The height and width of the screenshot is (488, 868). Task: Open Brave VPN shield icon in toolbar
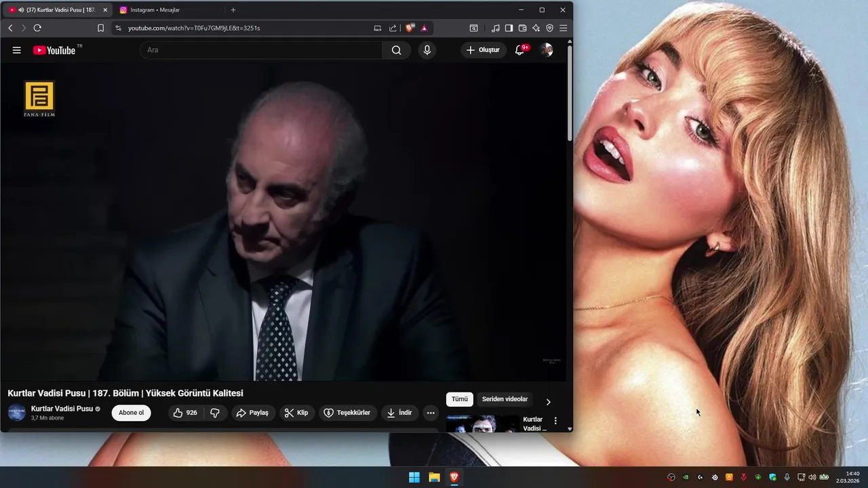[x=549, y=28]
